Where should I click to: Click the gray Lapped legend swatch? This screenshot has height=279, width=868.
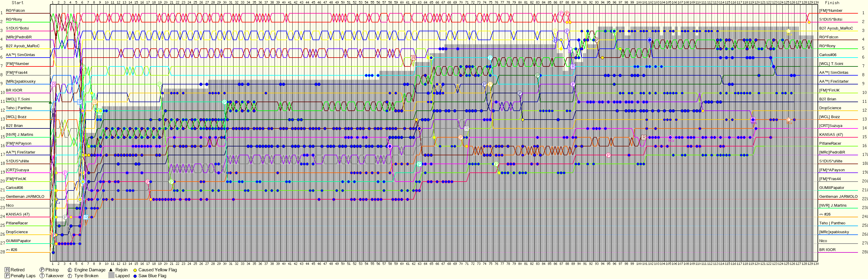(111, 276)
